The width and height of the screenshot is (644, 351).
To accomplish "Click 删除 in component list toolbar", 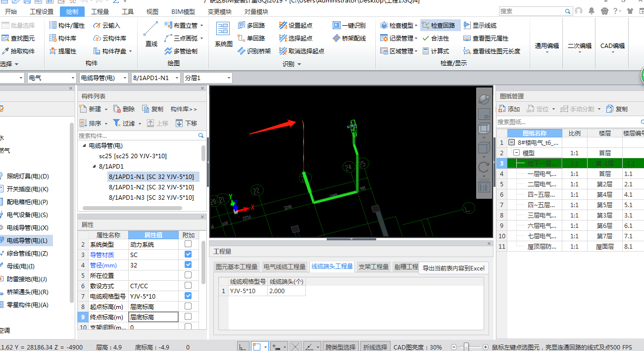I will 124,109.
